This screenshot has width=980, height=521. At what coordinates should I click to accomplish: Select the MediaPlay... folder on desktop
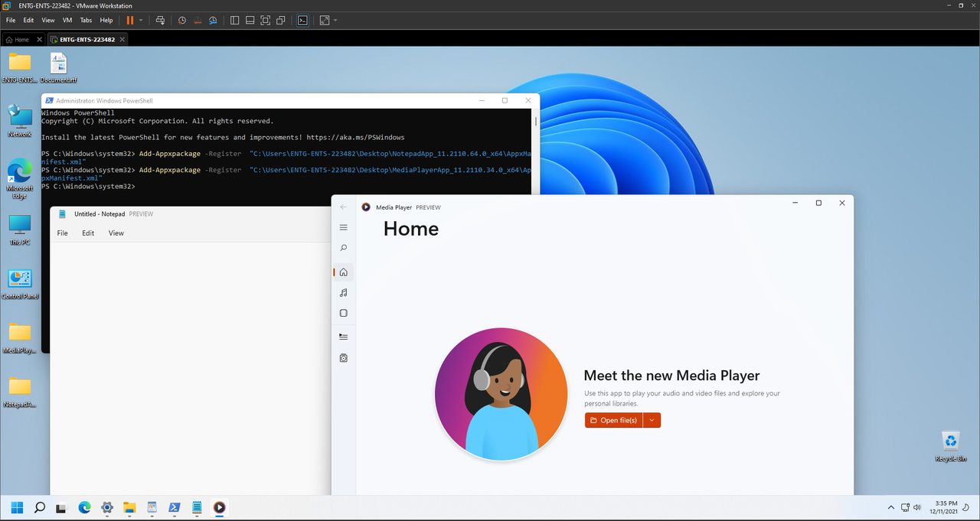20,338
